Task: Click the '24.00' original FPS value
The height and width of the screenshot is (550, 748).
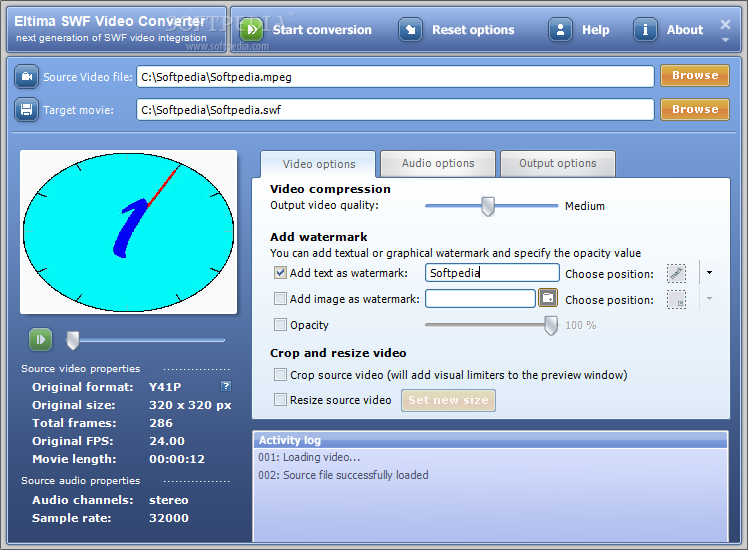Action: (166, 441)
